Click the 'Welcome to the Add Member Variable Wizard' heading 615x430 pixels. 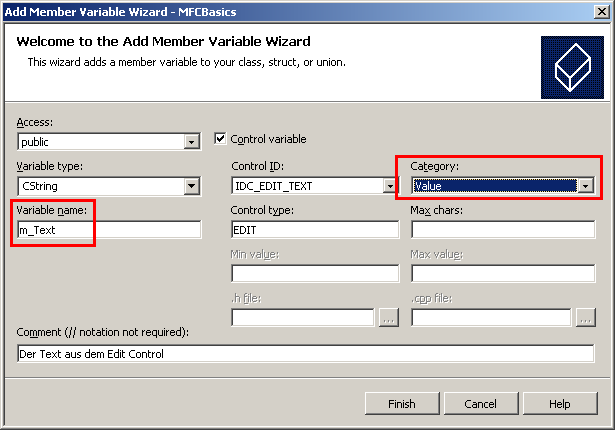(x=164, y=42)
